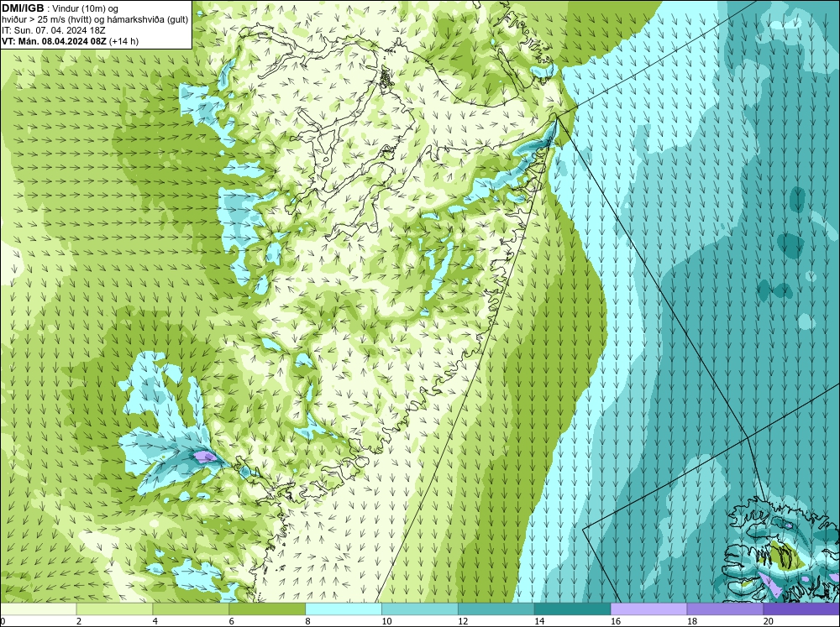Click the legend scale label '4'
Image resolution: width=840 pixels, height=627 pixels.
pos(155,621)
